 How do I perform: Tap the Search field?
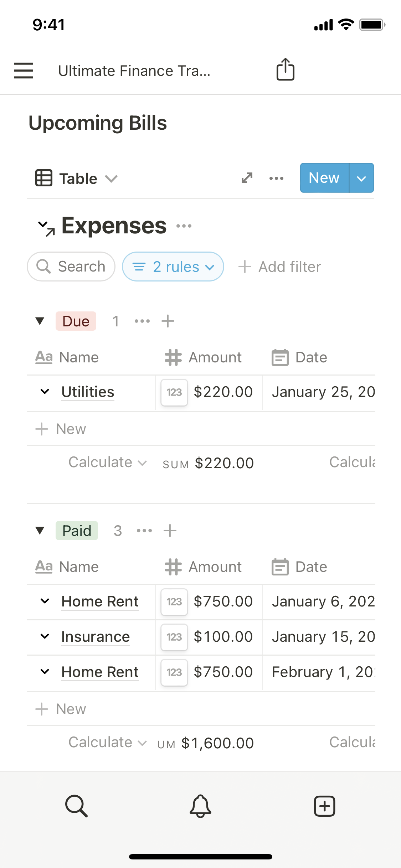pyautogui.click(x=71, y=267)
